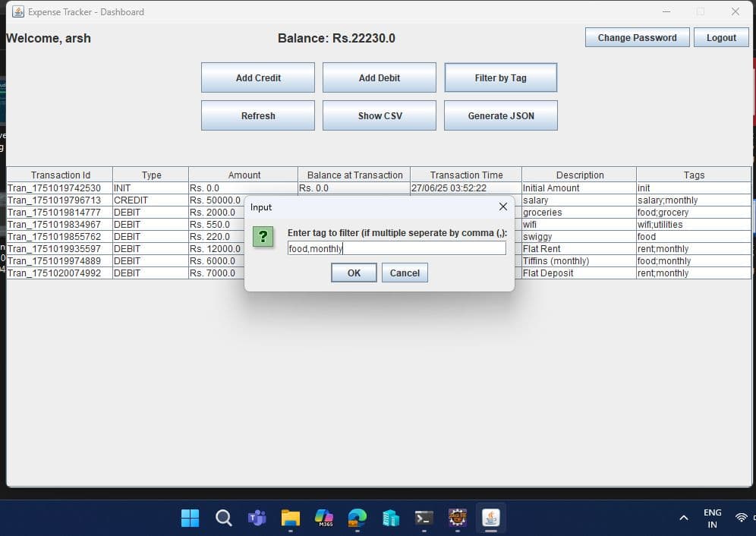This screenshot has height=536, width=756.
Task: Click Add Credit button
Action: [258, 77]
